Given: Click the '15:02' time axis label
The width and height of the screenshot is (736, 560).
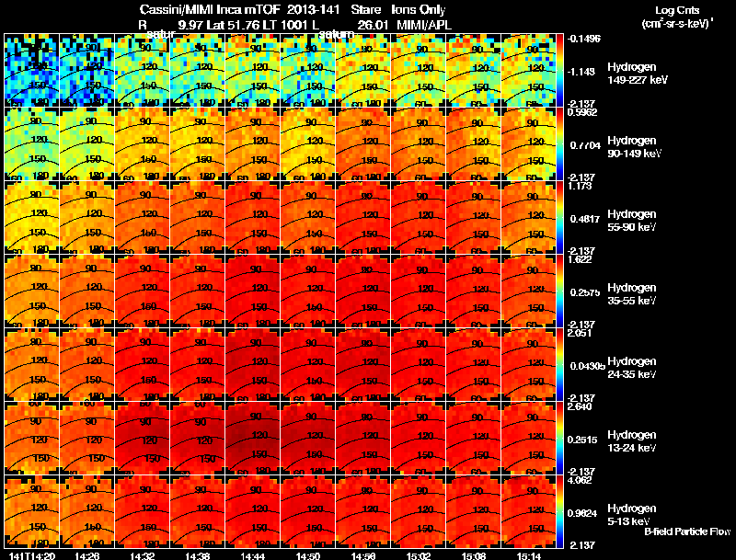Looking at the screenshot, I should pos(419,555).
